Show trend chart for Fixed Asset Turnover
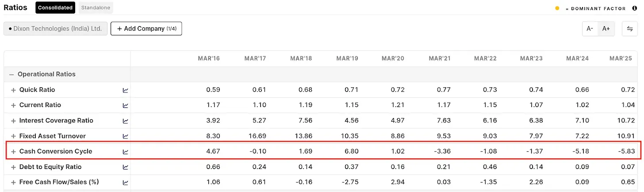Image resolution: width=644 pixels, height=192 pixels. click(126, 136)
